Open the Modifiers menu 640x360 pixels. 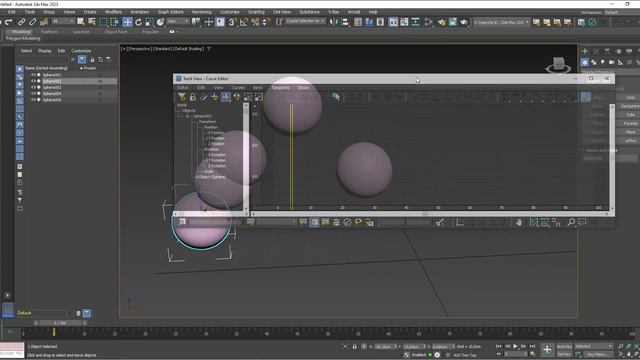click(113, 12)
